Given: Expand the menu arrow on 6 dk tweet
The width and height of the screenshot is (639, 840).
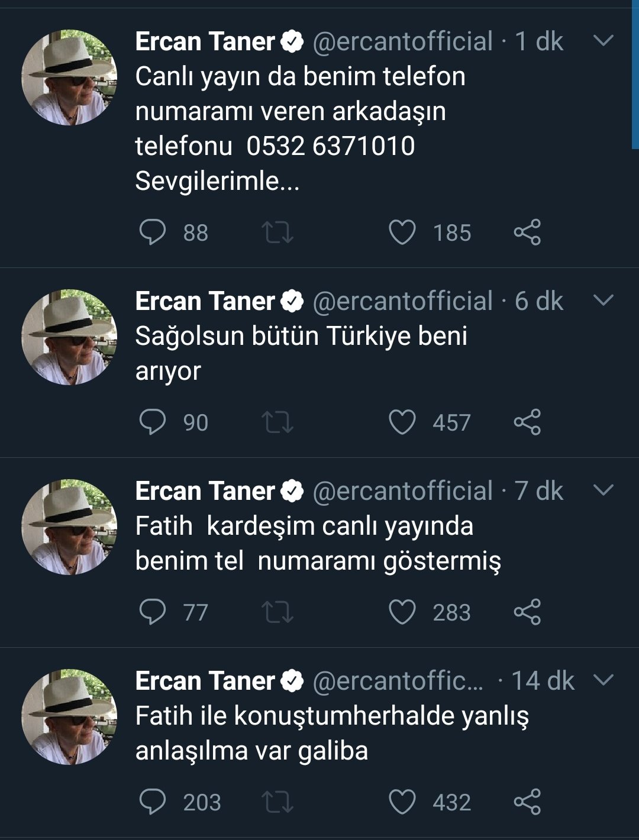Looking at the screenshot, I should pyautogui.click(x=603, y=301).
